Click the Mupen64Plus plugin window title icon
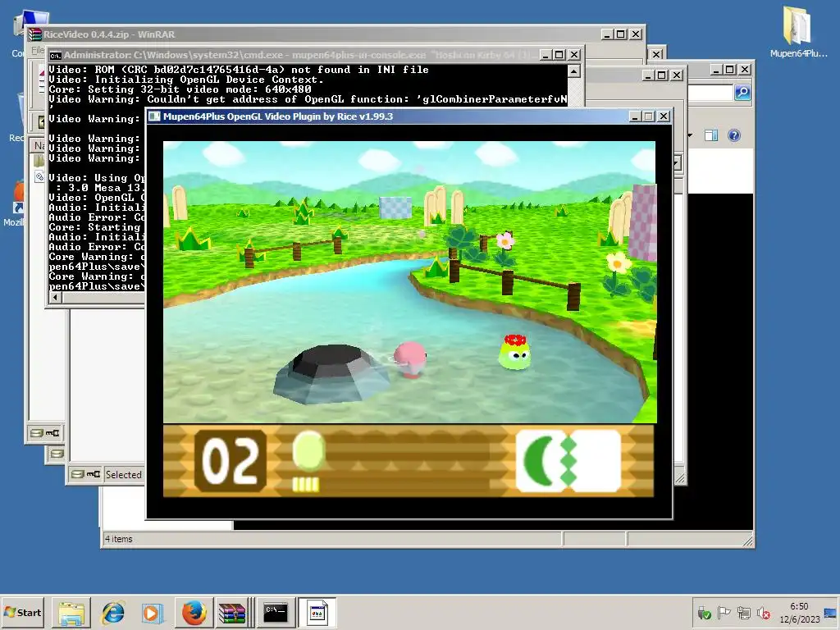The width and height of the screenshot is (840, 630). tap(154, 116)
